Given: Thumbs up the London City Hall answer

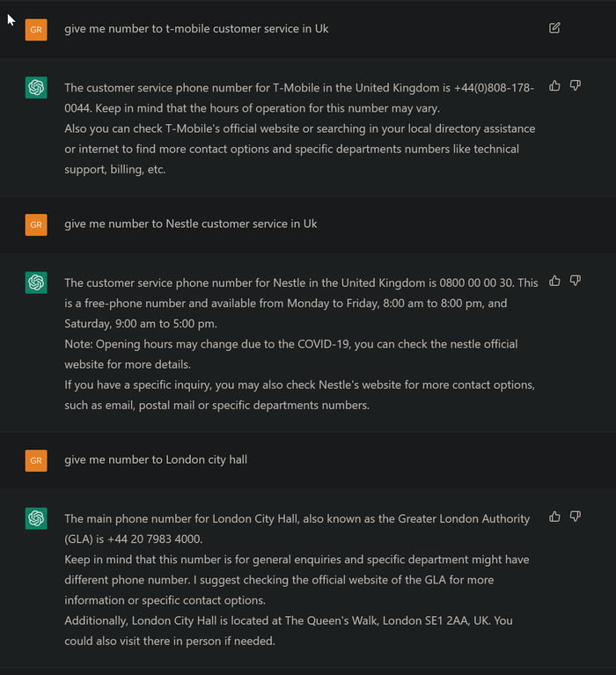Looking at the screenshot, I should coord(554,516).
